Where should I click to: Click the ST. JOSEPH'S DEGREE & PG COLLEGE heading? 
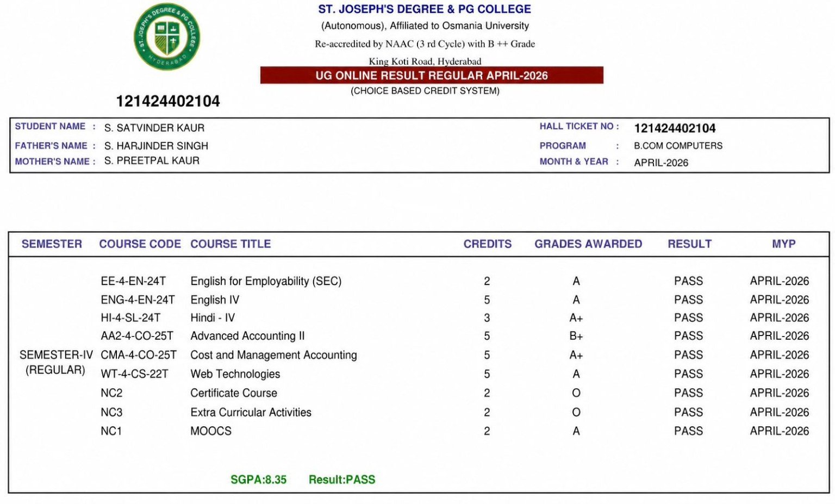425,9
